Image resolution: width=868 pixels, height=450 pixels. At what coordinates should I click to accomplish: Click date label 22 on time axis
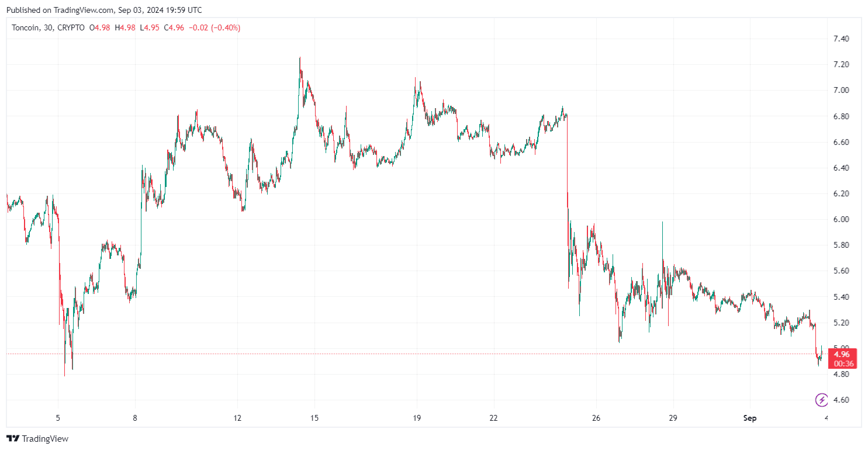click(494, 418)
